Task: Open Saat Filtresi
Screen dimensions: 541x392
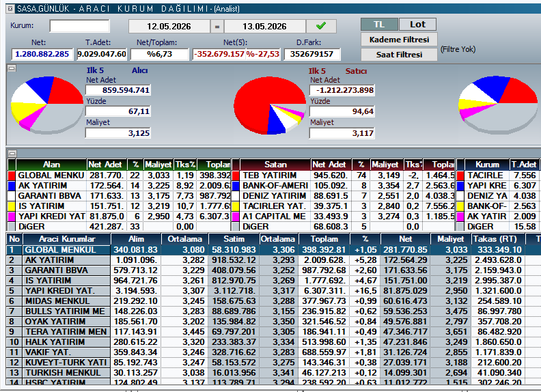Action: click(399, 55)
